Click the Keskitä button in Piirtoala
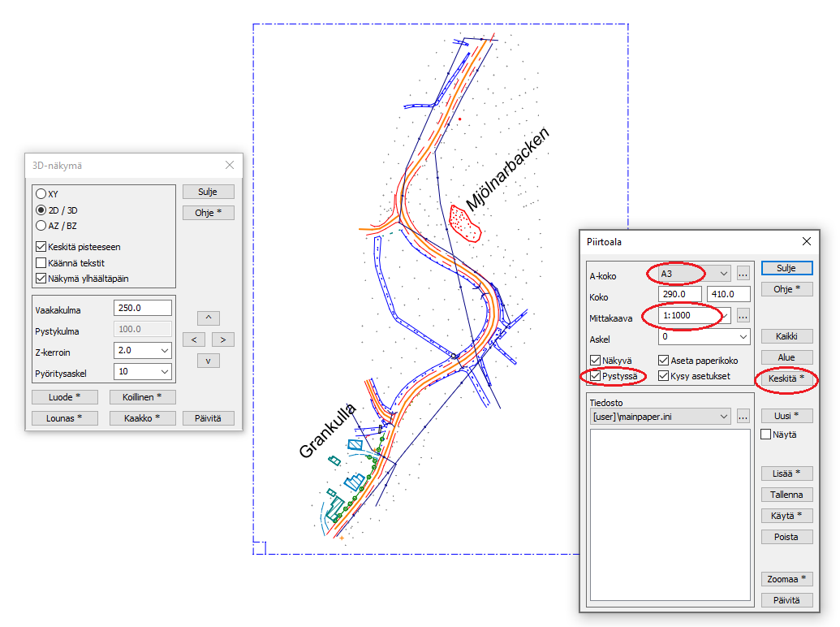Screen dimensions: 840x627 pyautogui.click(x=786, y=378)
